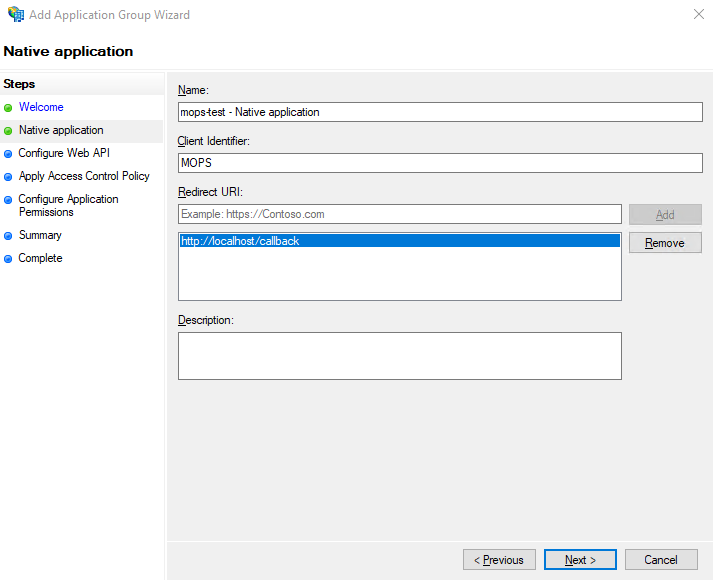Viewport: 713px width, 580px height.
Task: Click the green bullet beside Welcome step
Action: click(x=8, y=108)
